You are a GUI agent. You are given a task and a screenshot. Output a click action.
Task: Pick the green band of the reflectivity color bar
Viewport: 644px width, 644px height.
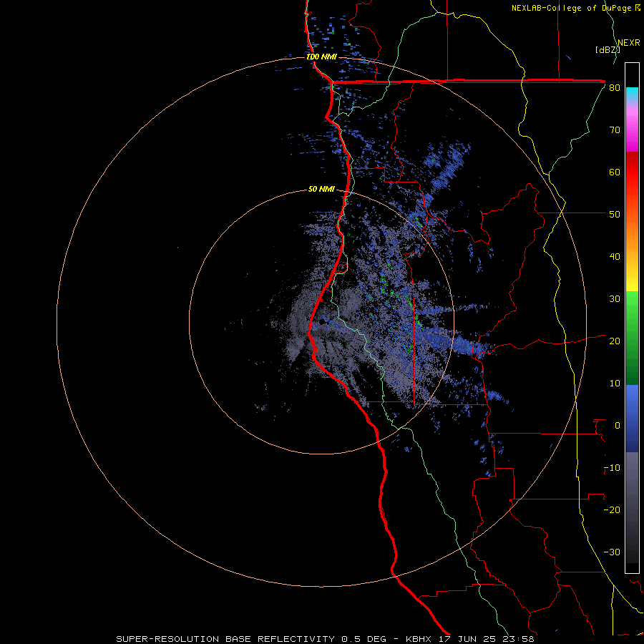coord(632,338)
